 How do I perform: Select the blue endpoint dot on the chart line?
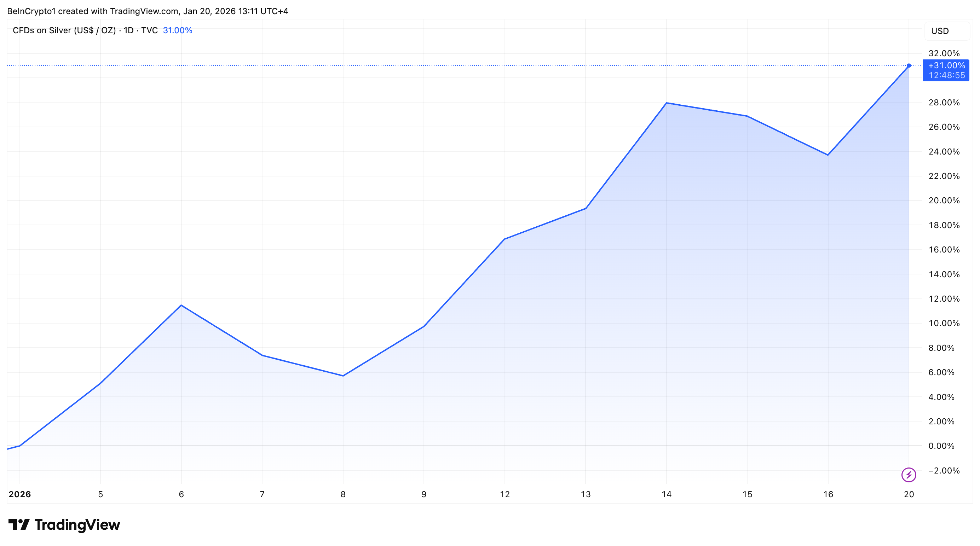click(x=909, y=65)
